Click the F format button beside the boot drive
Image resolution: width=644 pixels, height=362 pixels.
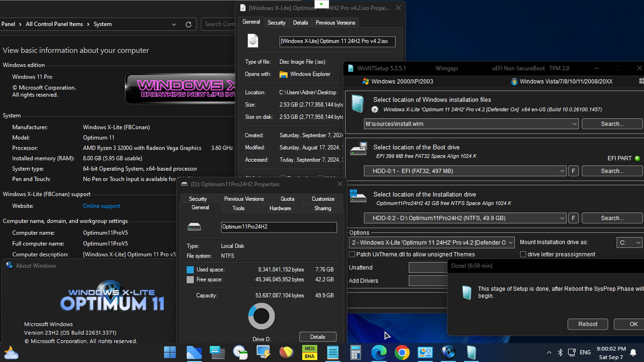(573, 171)
